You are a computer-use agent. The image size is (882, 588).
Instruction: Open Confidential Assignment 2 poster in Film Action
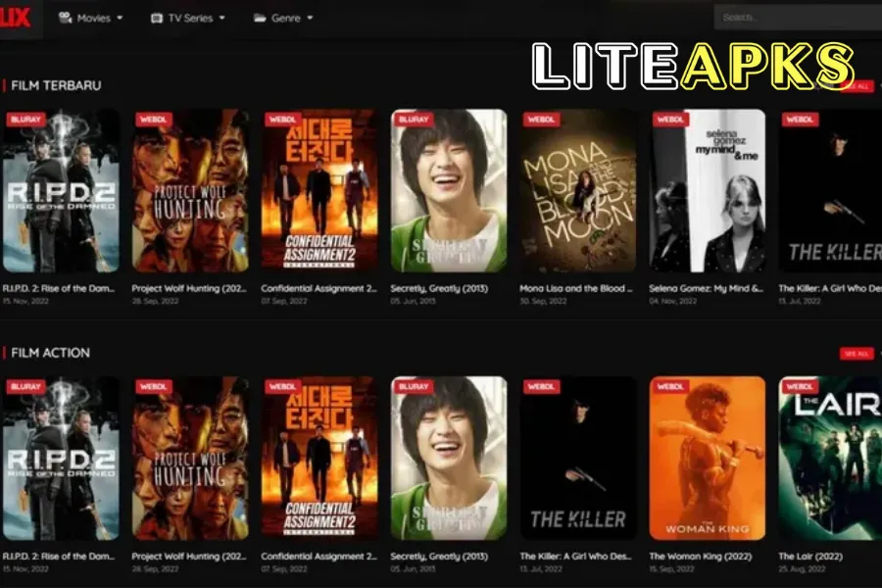(x=319, y=459)
